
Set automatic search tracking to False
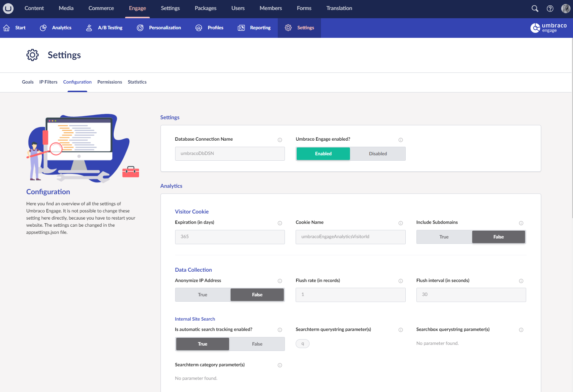(x=257, y=344)
